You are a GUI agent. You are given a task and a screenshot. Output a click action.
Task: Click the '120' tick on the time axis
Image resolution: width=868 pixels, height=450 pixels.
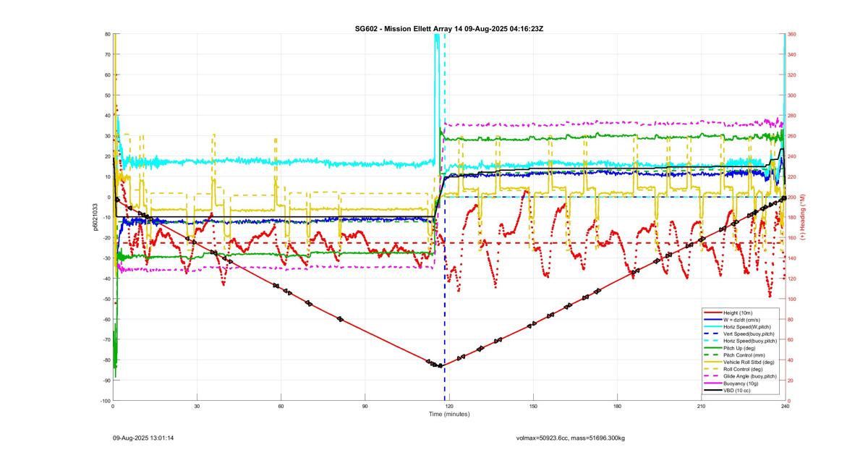[x=449, y=407]
